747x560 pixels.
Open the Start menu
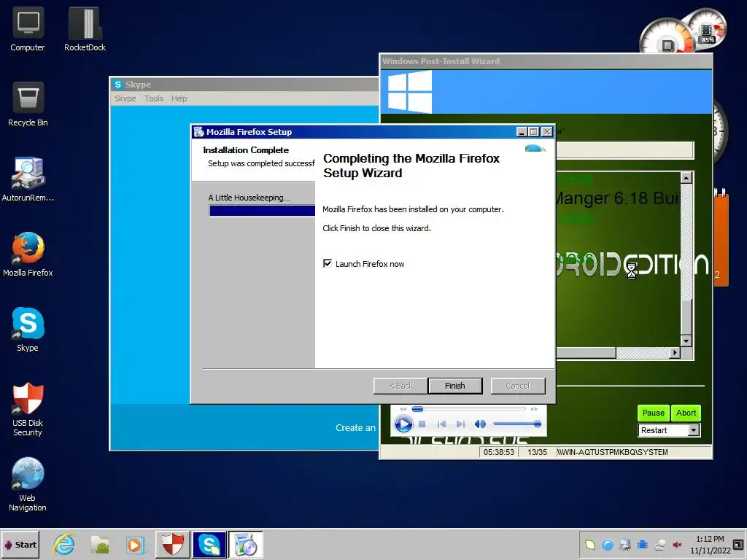(20, 545)
